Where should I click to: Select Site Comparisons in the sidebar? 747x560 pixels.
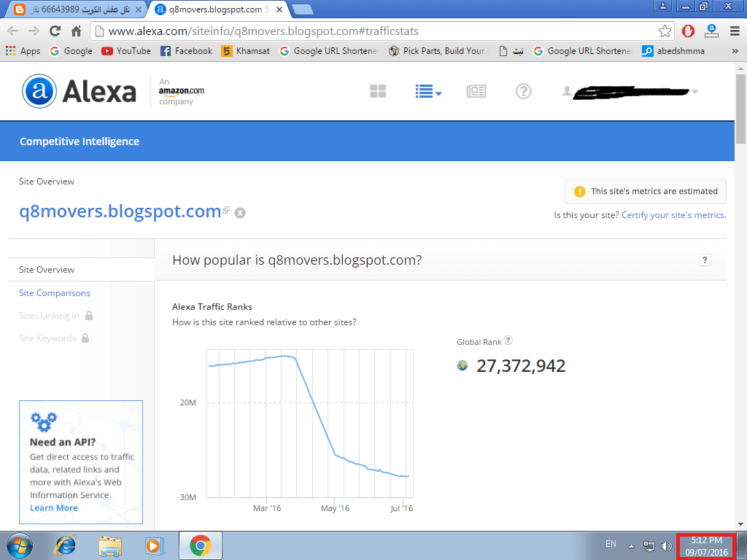point(54,293)
